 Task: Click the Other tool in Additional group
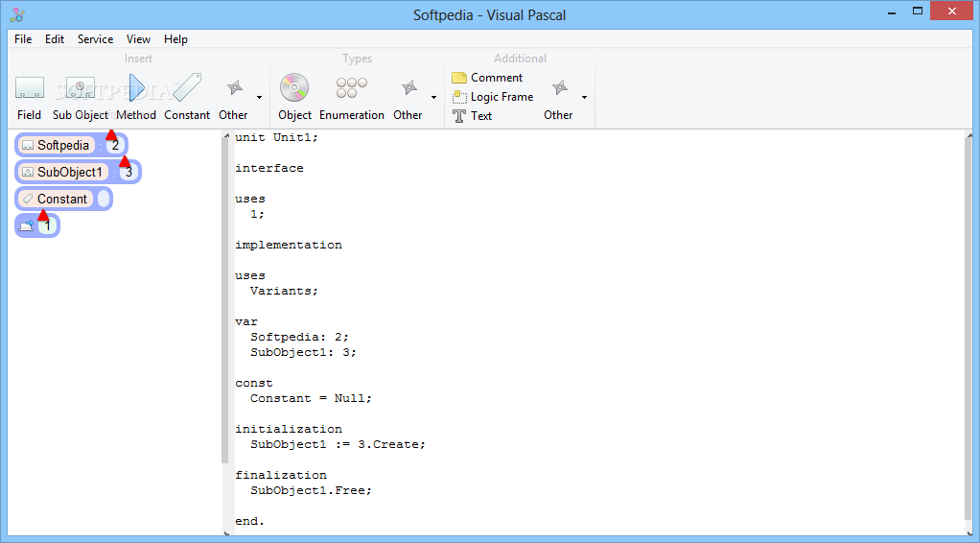point(558,98)
